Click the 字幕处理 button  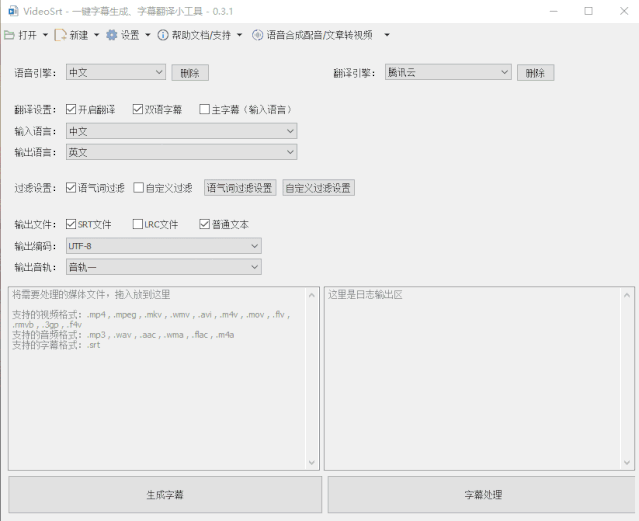pyautogui.click(x=483, y=495)
